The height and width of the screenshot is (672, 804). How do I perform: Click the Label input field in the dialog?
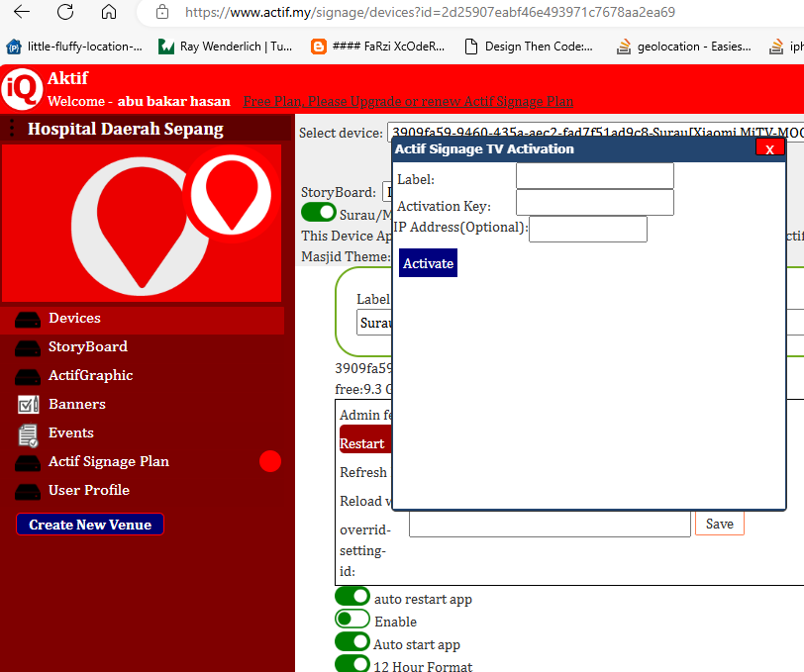pyautogui.click(x=595, y=176)
